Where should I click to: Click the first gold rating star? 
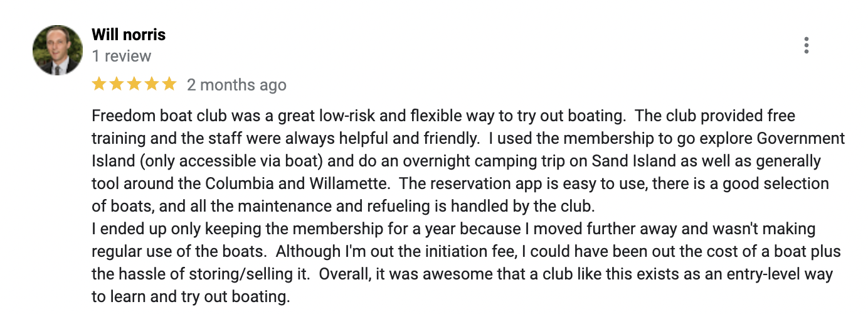coord(99,84)
